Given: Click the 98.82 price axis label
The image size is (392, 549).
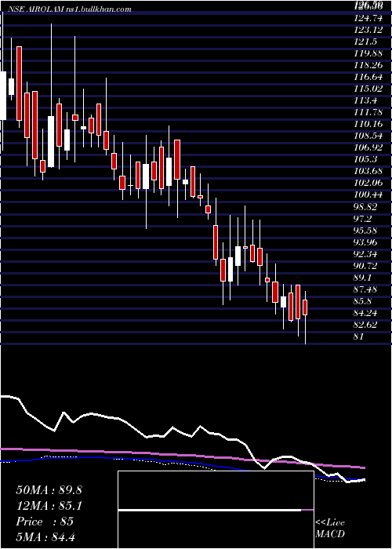Looking at the screenshot, I should tap(365, 207).
